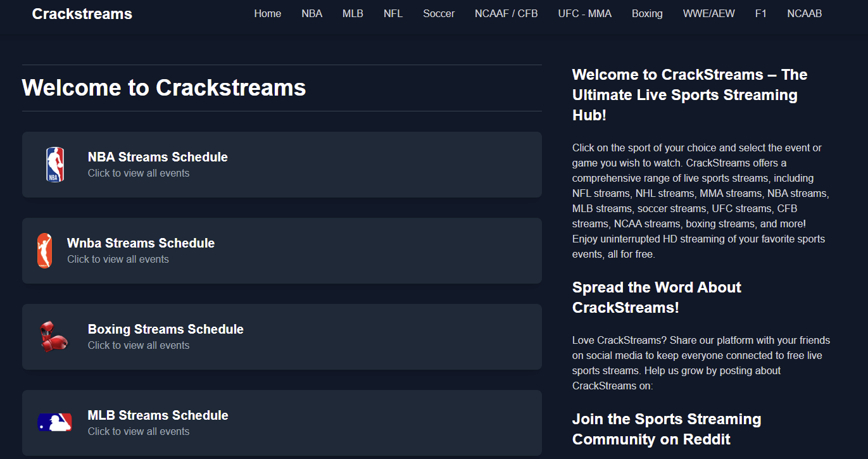Open UFC - MMA in the navigation

(585, 13)
